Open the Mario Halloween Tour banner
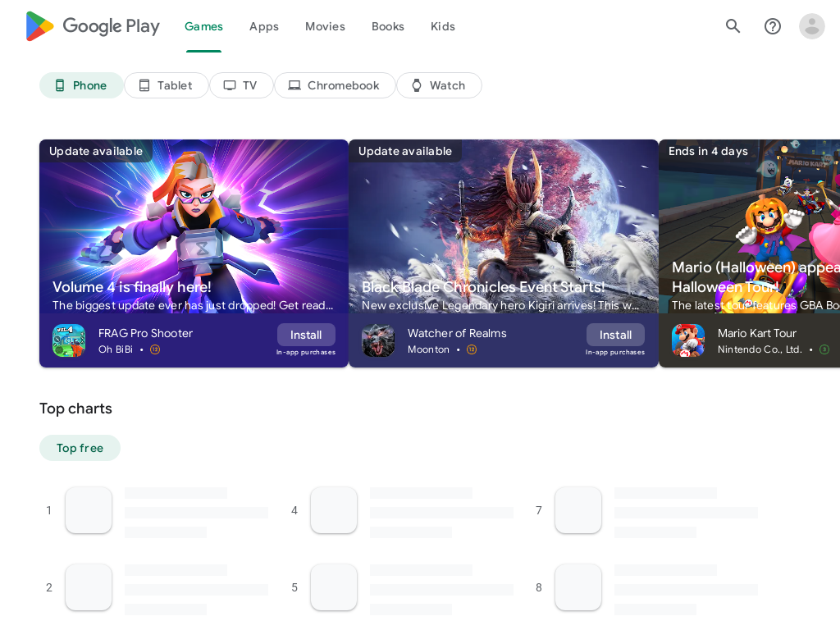The height and width of the screenshot is (630, 840). [750, 226]
